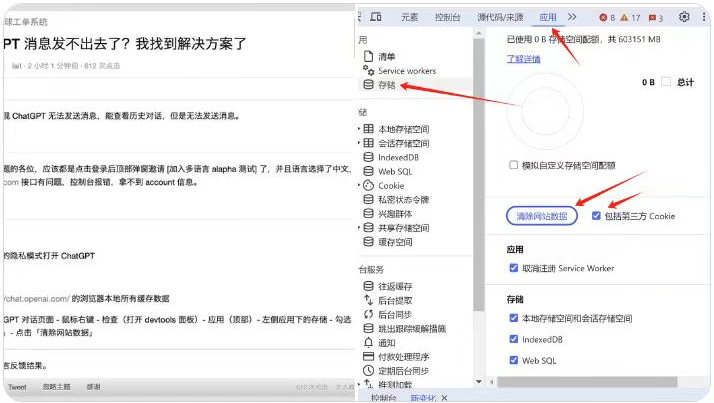Close the 新变化 drawer tab
The height and width of the screenshot is (403, 714).
(444, 398)
